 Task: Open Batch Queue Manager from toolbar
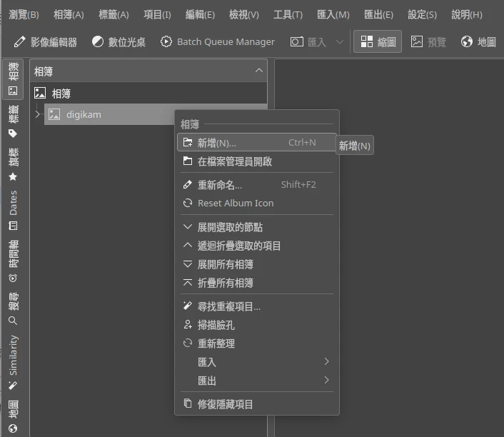218,42
